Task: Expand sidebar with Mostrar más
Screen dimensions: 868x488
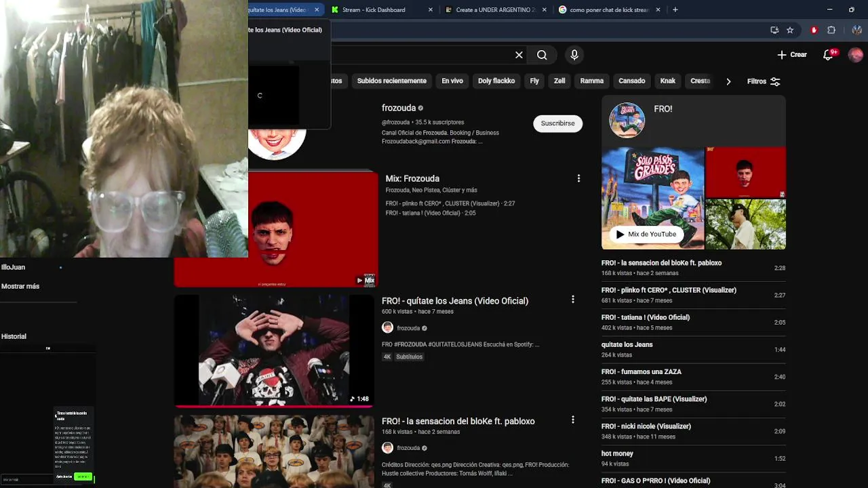Action: pos(20,286)
